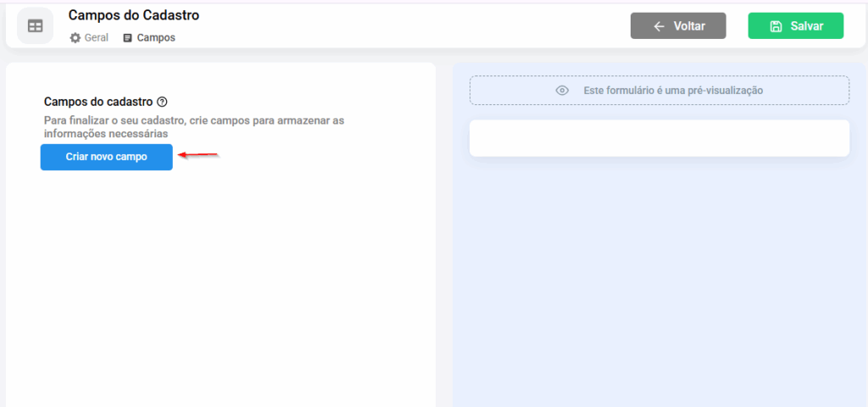Viewport: 868px width, 407px height.
Task: Open help question mark beside Campos do cadastro
Action: (162, 102)
